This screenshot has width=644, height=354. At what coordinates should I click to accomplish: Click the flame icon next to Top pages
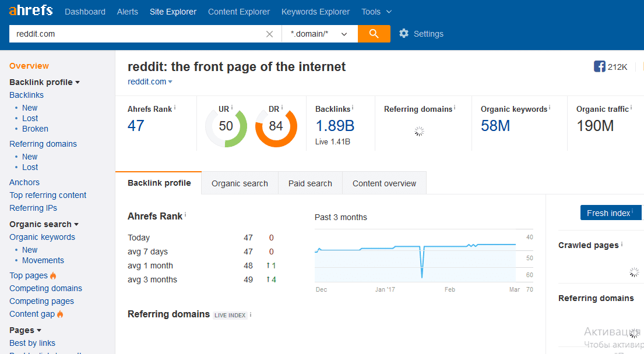pos(53,275)
